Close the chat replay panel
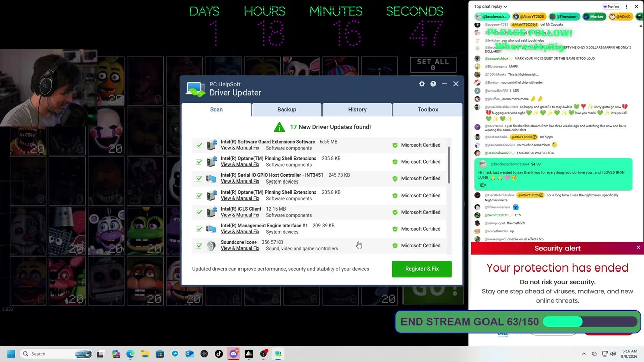The width and height of the screenshot is (644, 362). pos(637,7)
